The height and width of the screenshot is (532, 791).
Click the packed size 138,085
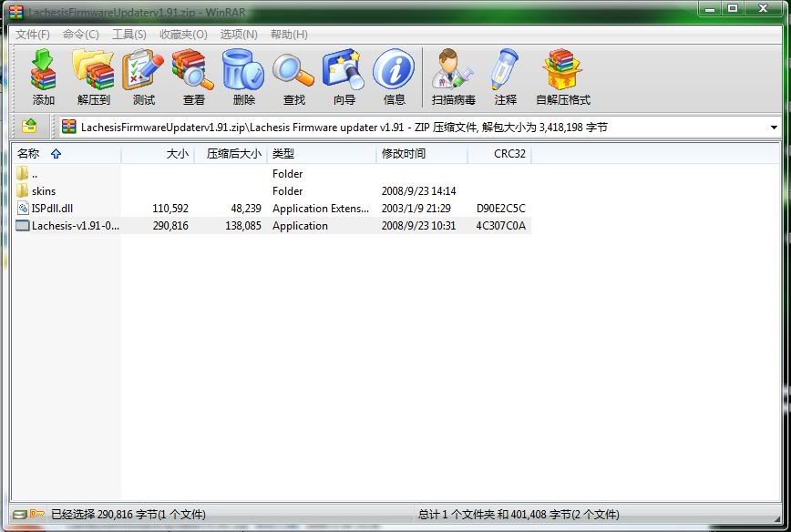click(x=243, y=225)
